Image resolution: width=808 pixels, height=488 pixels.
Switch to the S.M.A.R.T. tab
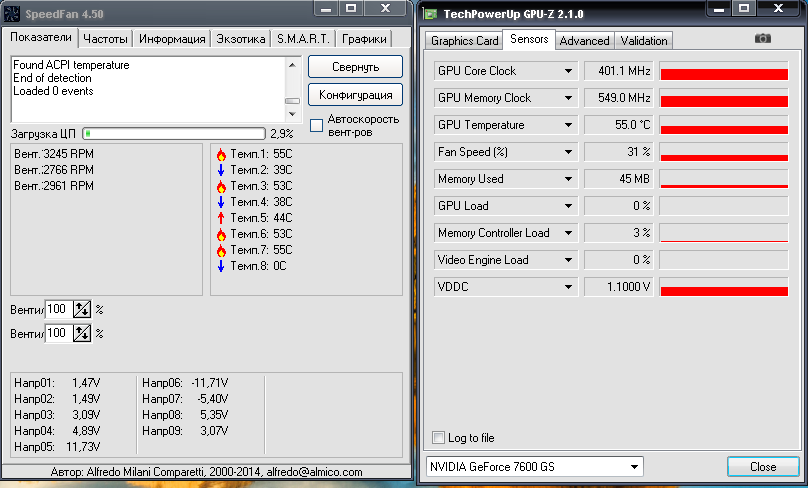(x=302, y=39)
